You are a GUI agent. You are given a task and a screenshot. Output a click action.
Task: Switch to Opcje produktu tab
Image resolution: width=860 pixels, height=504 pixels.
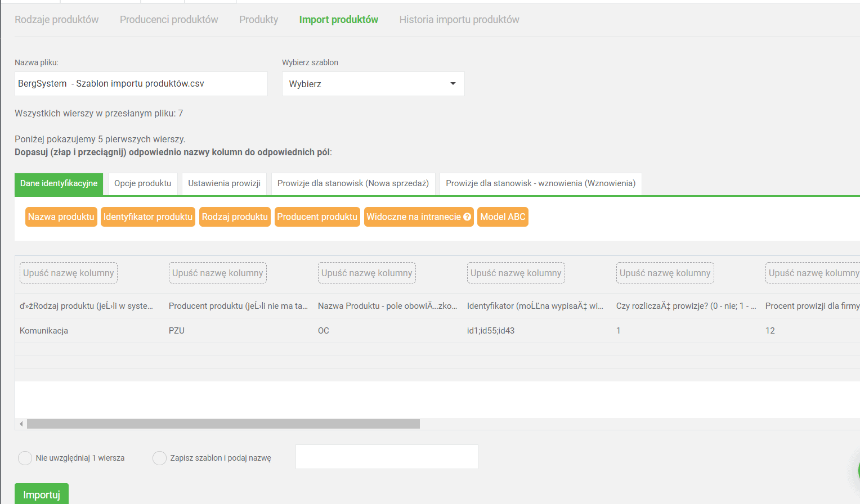pos(142,183)
